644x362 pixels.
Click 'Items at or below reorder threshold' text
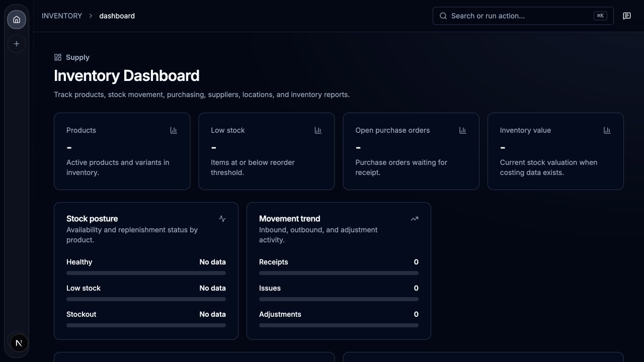coord(253,167)
